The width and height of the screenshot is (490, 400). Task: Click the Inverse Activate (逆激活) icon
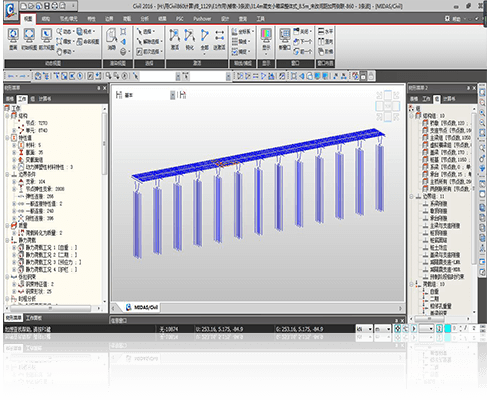tap(219, 35)
